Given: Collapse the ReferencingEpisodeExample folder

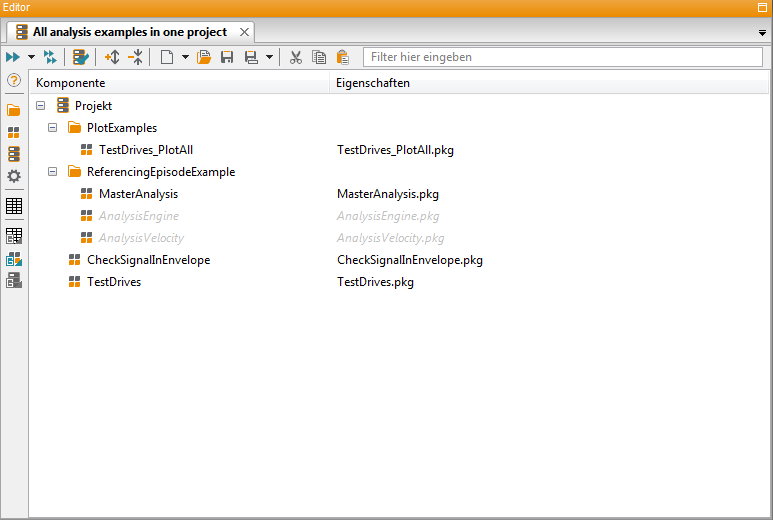Looking at the screenshot, I should pos(53,172).
